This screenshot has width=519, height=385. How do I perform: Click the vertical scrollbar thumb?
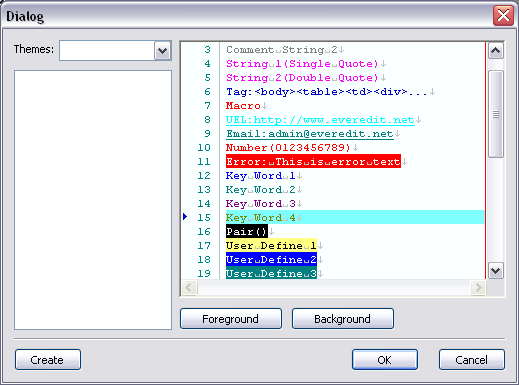coord(496,114)
